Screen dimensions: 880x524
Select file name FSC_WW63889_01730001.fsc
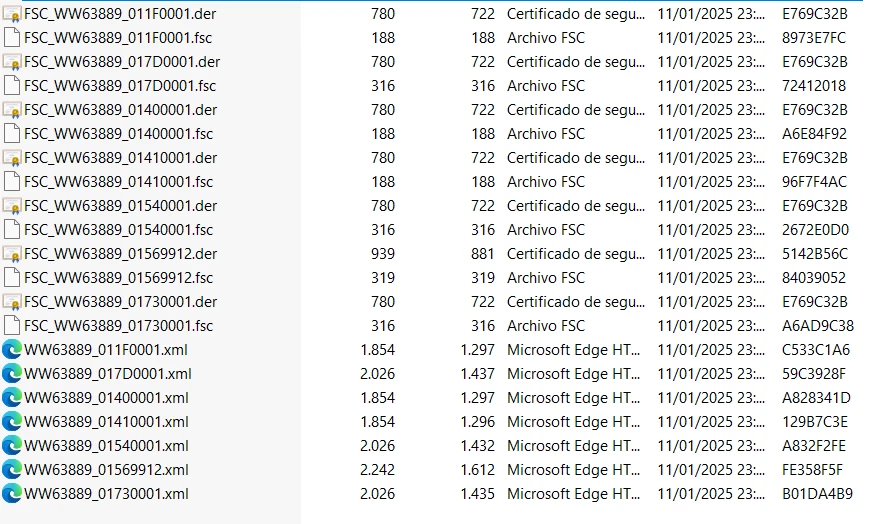118,326
